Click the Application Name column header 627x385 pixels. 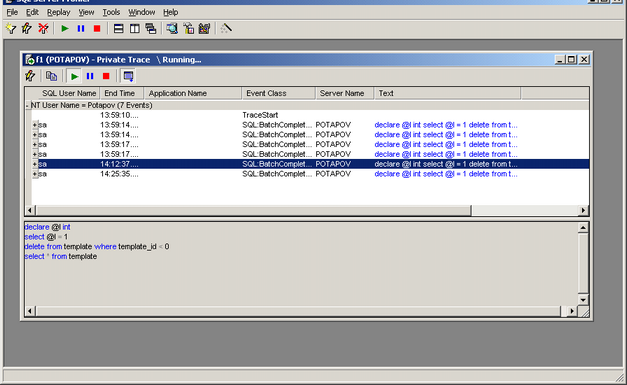193,93
